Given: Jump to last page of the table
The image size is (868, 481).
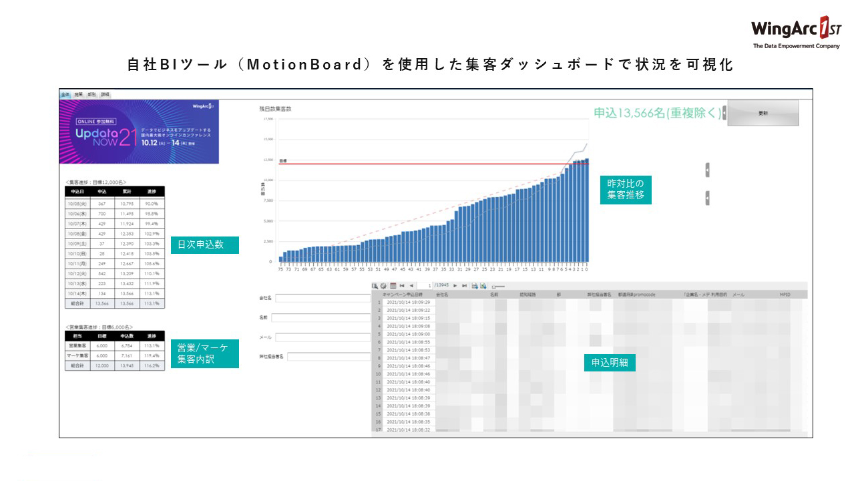Looking at the screenshot, I should pyautogui.click(x=464, y=286).
